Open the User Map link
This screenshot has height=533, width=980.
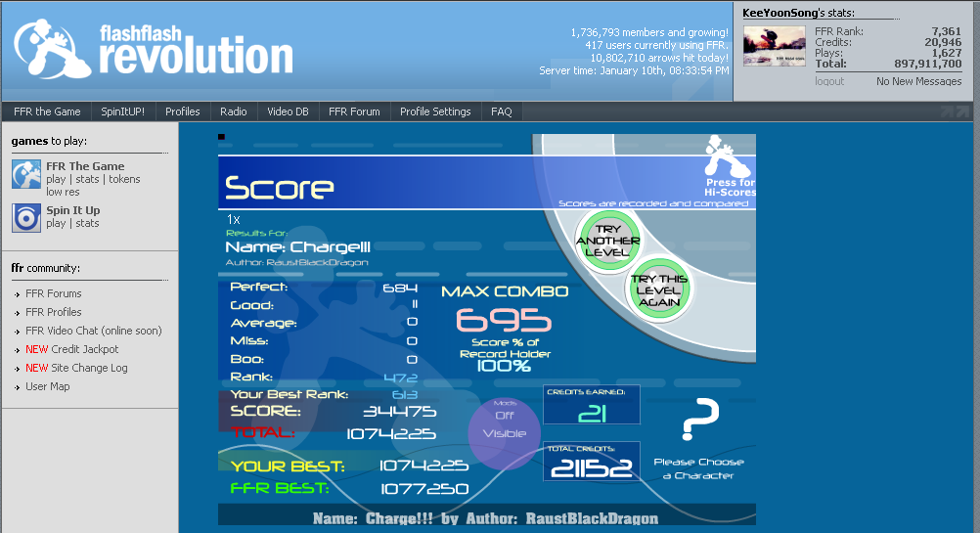(x=47, y=386)
